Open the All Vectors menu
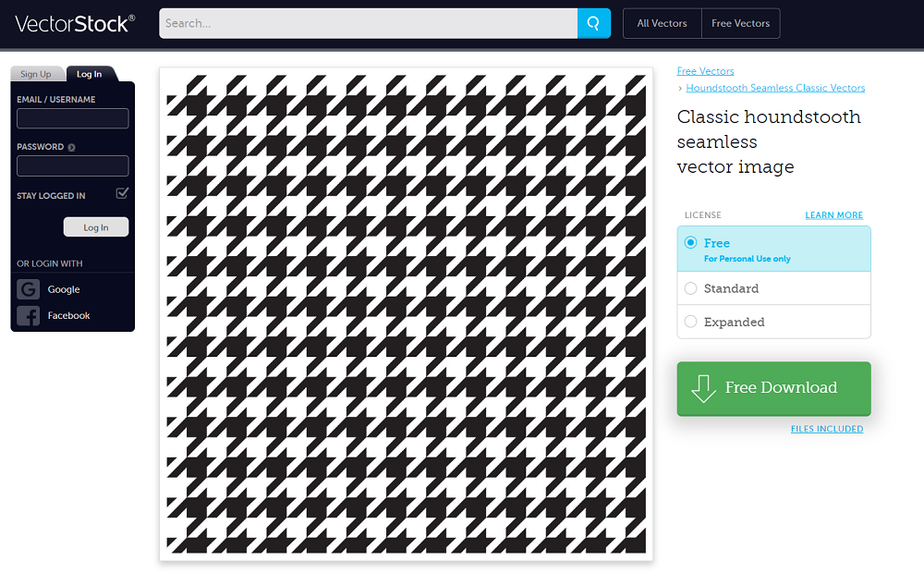Screen dimensions: 924x573 pos(662,24)
